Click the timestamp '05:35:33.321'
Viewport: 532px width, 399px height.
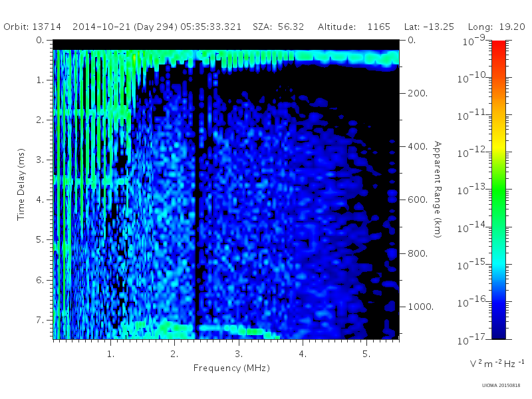211,27
